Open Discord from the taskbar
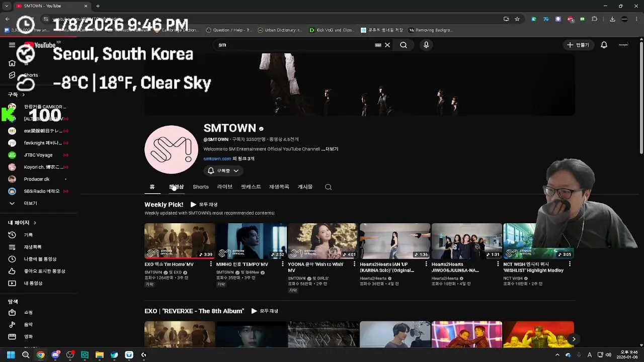The image size is (644, 362). [55, 355]
